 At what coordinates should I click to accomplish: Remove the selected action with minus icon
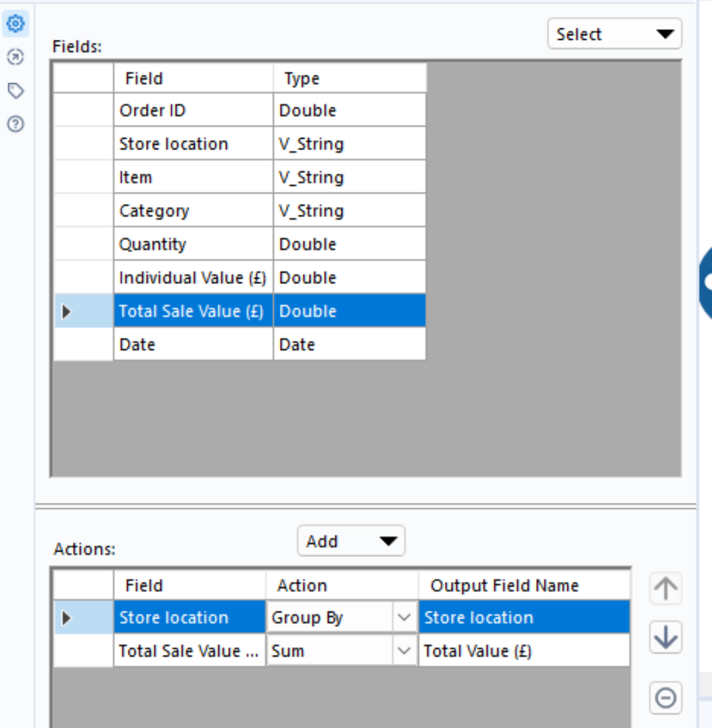[x=665, y=698]
